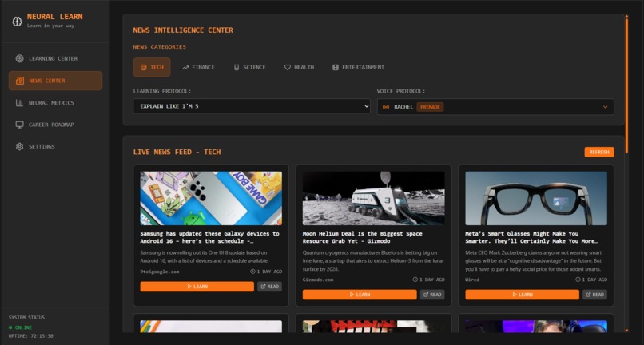
Task: Click the Settings gear icon
Action: point(19,146)
